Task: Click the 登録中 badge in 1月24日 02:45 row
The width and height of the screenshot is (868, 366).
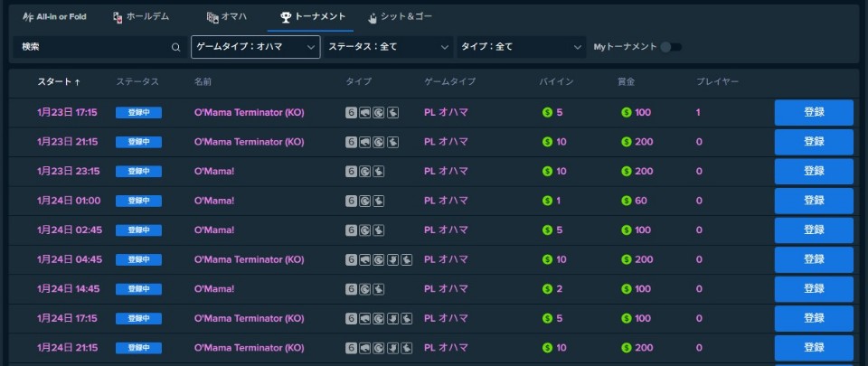Action: tap(138, 230)
